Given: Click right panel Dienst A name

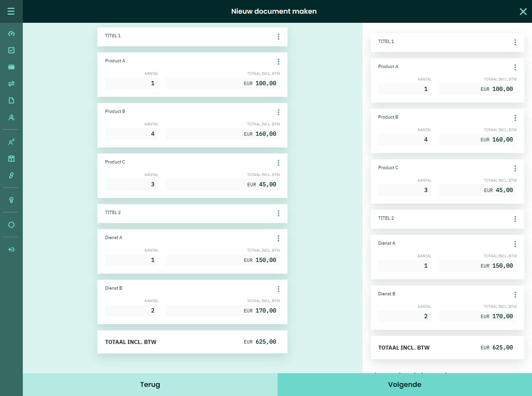Looking at the screenshot, I should [387, 243].
